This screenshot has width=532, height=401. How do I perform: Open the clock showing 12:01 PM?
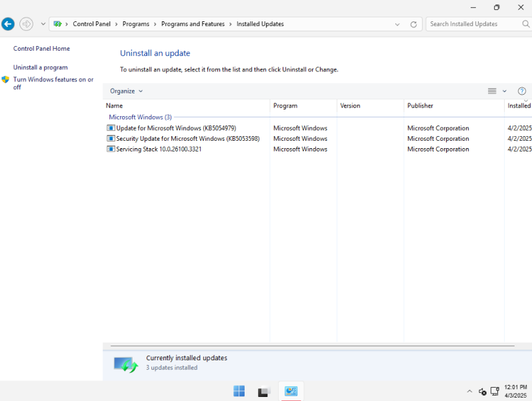coord(515,391)
